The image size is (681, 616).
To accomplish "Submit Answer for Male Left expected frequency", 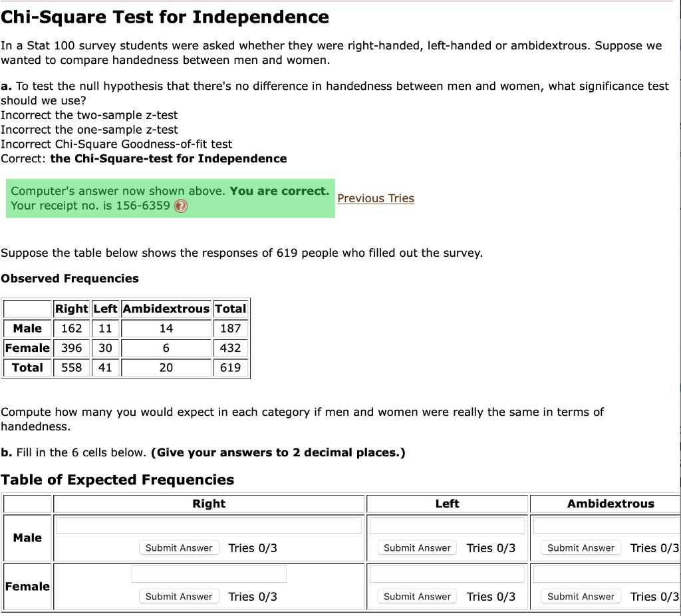I will 416,547.
